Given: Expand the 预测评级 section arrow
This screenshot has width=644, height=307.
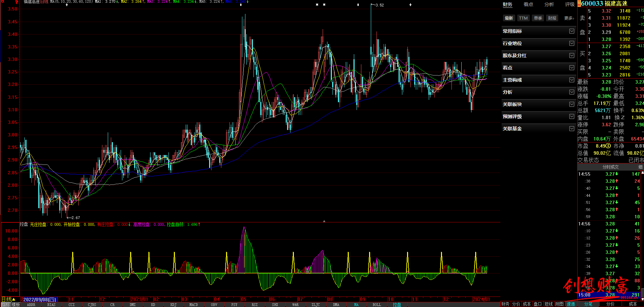Looking at the screenshot, I should click(572, 116).
